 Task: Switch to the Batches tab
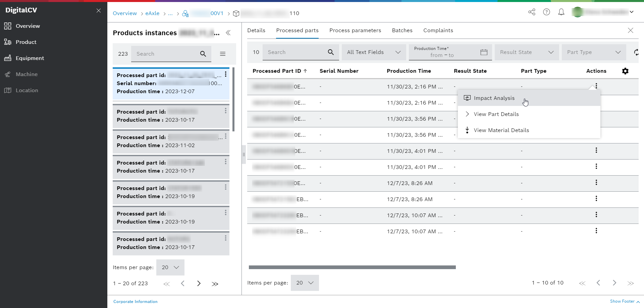click(x=402, y=30)
